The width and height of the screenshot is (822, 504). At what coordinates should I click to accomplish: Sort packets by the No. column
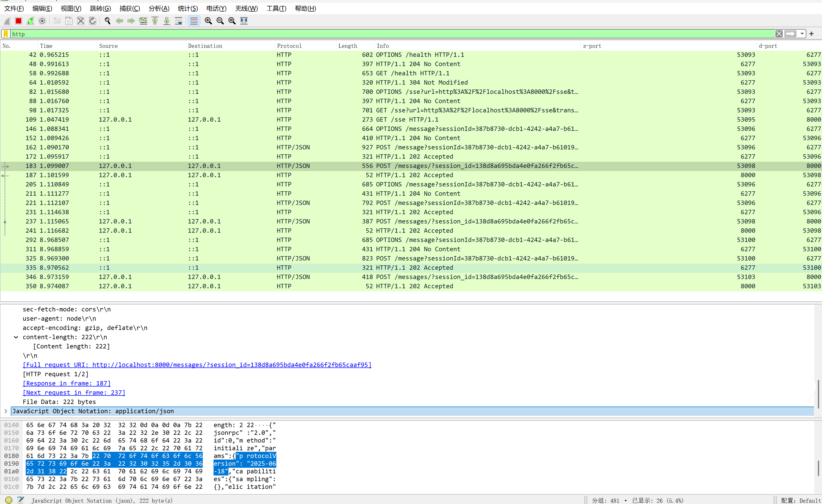click(19, 46)
